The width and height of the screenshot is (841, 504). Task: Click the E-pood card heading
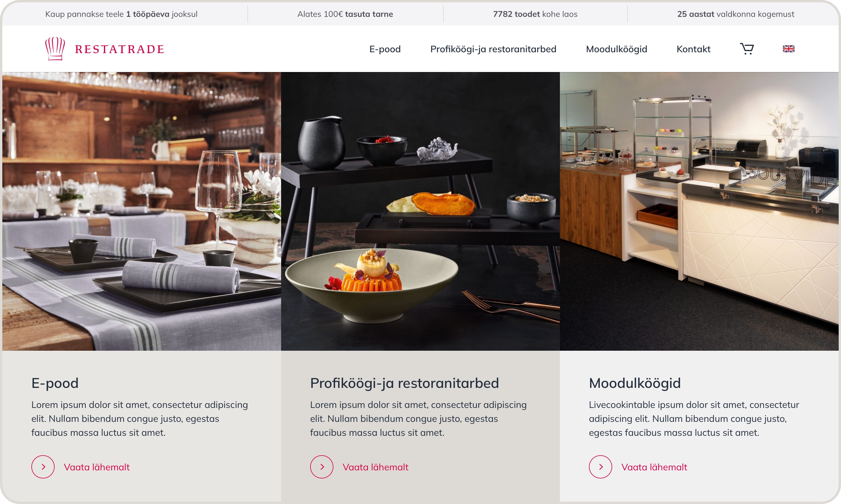point(55,383)
